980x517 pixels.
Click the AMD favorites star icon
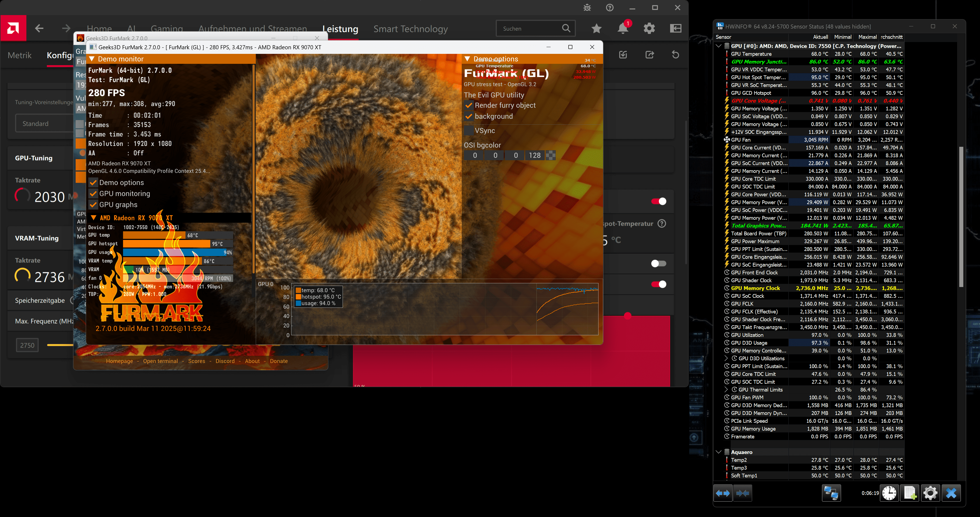(597, 29)
